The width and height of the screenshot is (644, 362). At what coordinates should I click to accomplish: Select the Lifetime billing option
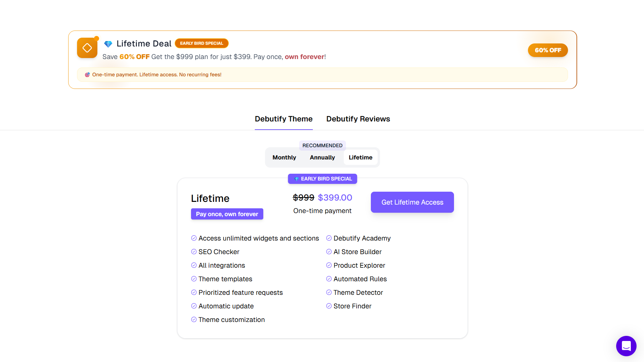360,157
